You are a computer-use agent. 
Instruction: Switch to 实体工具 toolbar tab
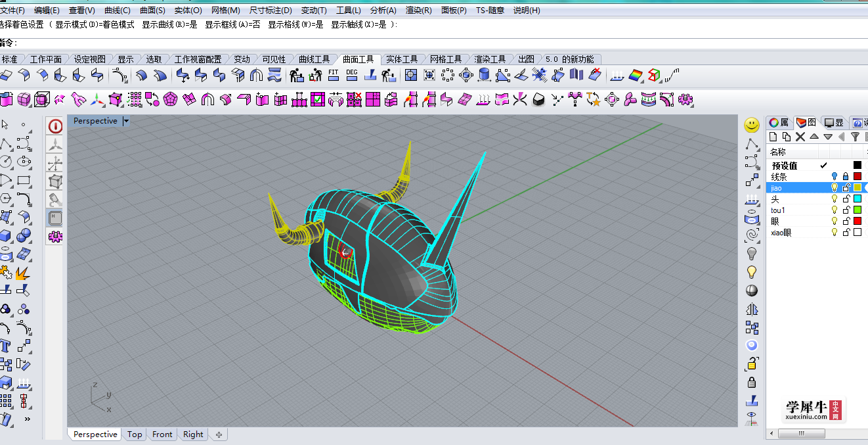[x=401, y=59]
